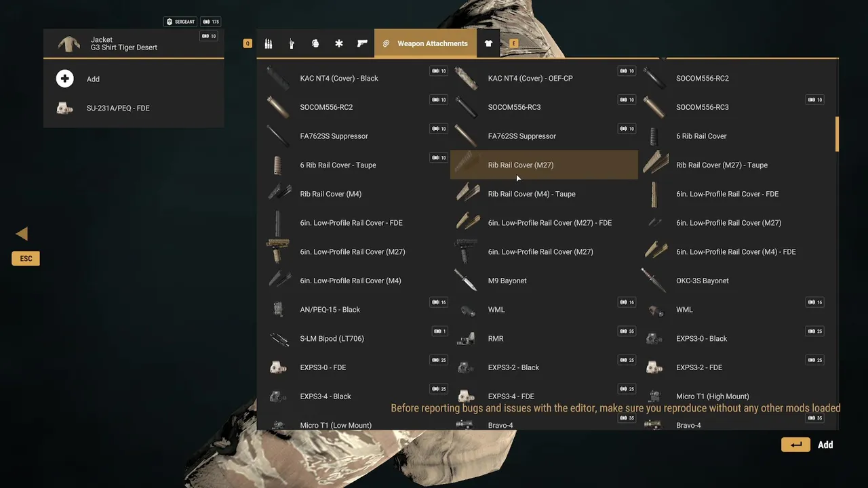Screen dimensions: 868x488
Task: Select the Weapon Attachments tab
Action: (x=425, y=43)
